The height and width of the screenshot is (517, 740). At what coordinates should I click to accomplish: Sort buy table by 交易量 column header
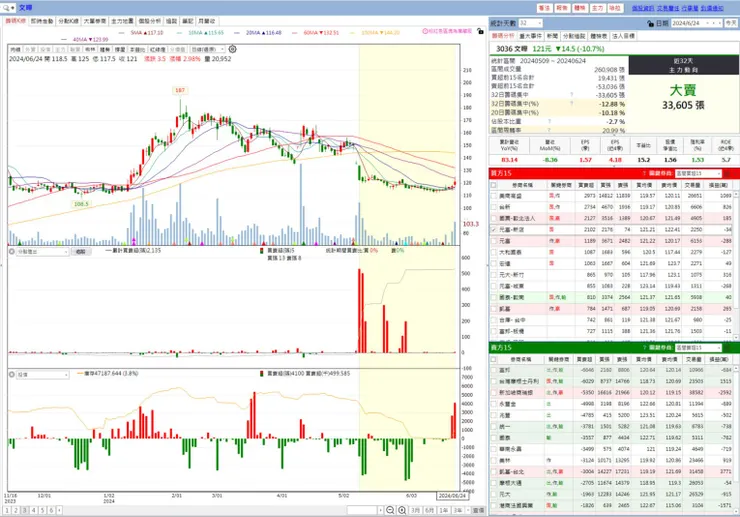(693, 185)
